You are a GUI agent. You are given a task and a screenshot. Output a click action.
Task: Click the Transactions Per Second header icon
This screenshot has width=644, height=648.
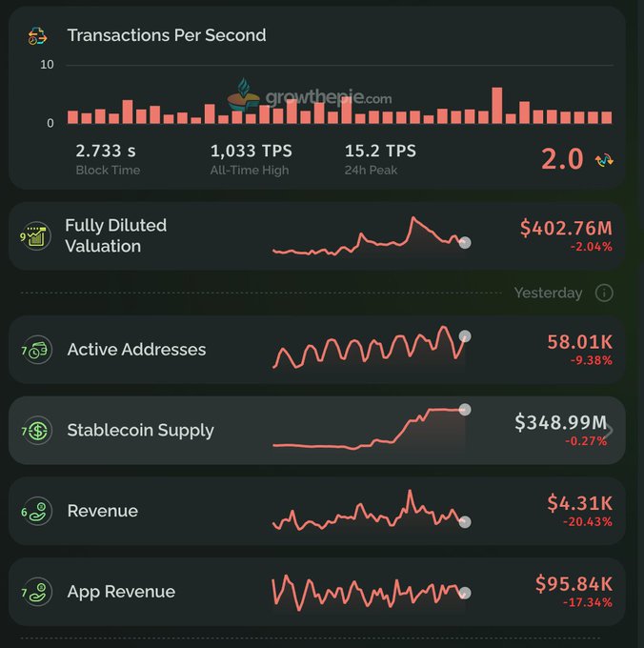coord(37,36)
